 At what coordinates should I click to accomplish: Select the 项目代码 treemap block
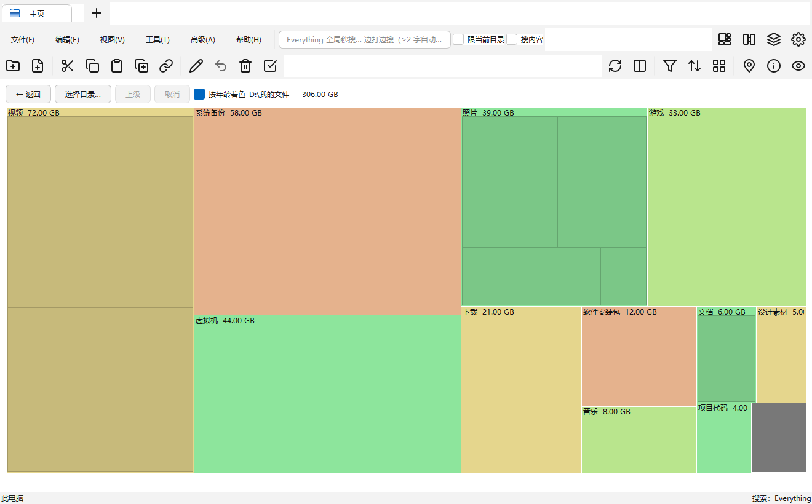[724, 438]
